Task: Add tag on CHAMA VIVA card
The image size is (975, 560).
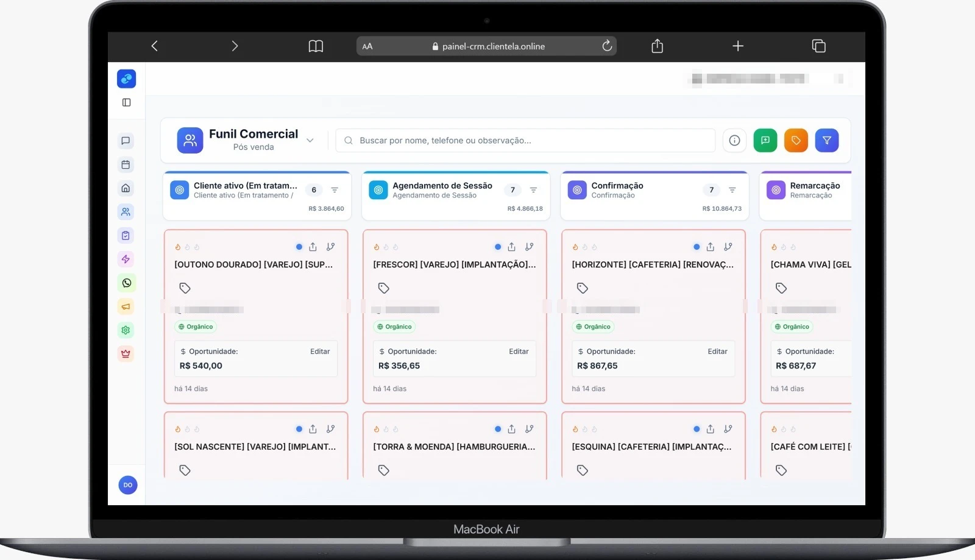Action: point(781,288)
